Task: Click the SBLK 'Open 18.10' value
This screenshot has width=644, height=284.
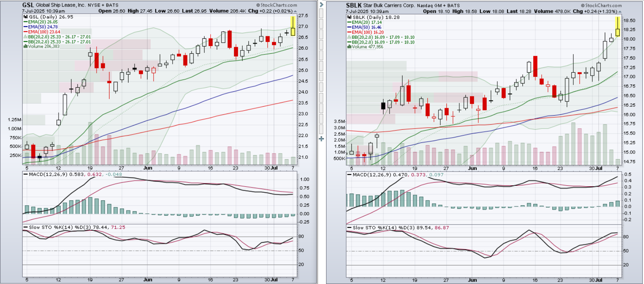Action: click(x=436, y=11)
